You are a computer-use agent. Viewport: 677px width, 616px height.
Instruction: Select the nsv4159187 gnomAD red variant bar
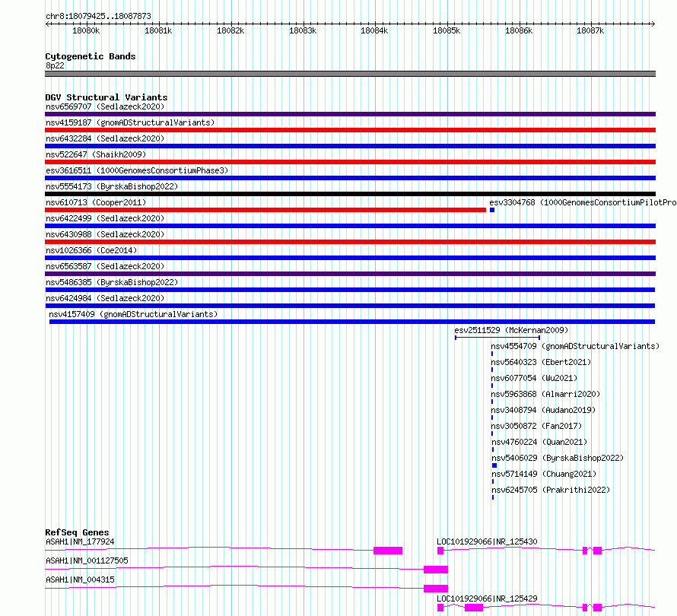point(350,130)
